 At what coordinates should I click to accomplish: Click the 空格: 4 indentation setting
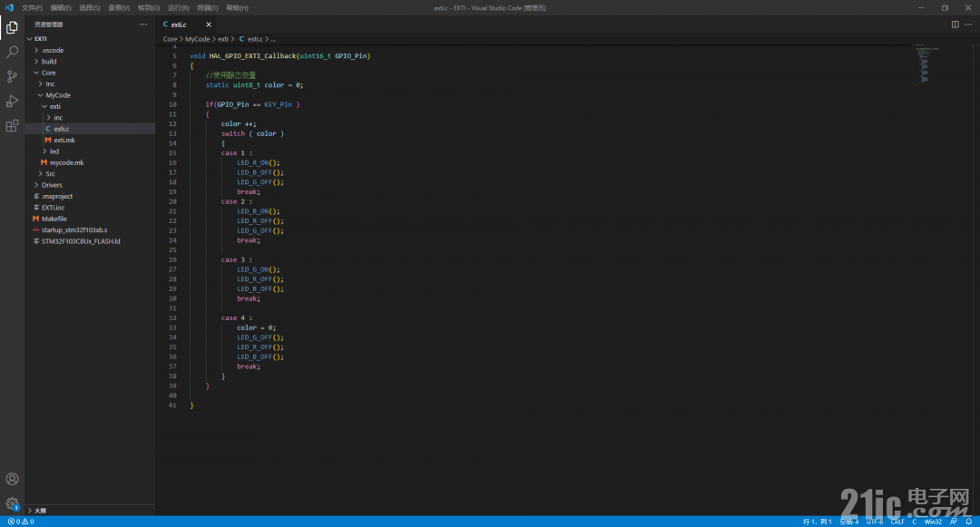point(849,522)
